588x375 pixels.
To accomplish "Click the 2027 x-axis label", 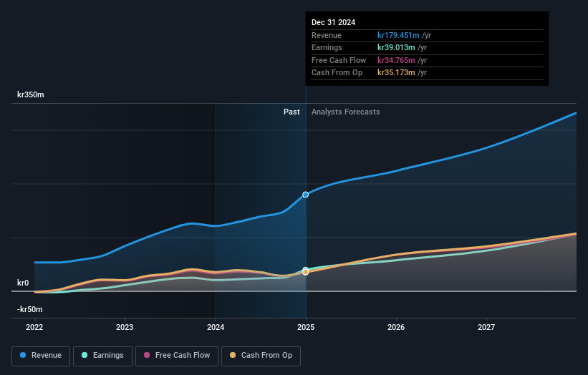I will point(486,327).
